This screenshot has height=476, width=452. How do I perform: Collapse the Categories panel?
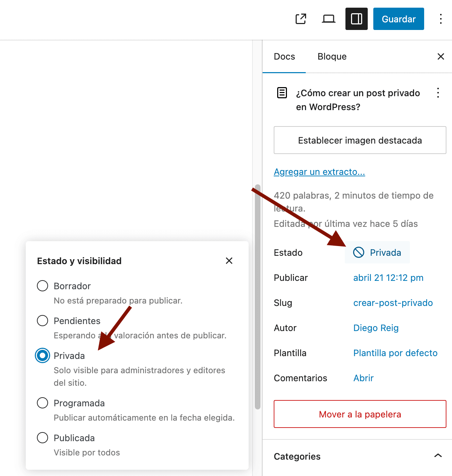pos(438,456)
